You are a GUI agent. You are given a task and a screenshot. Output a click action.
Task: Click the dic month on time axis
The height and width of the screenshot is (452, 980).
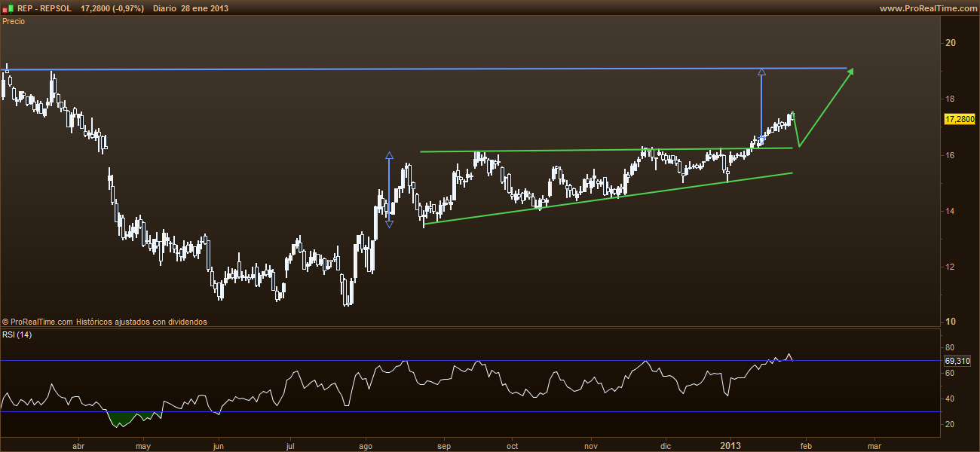click(666, 446)
